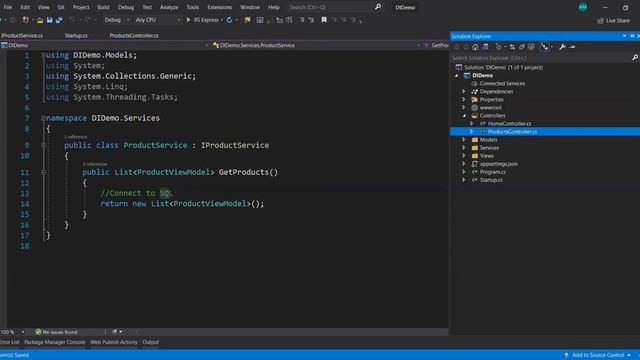Open the Any CPU platform dropdown
This screenshot has width=640, height=360.
click(x=158, y=20)
